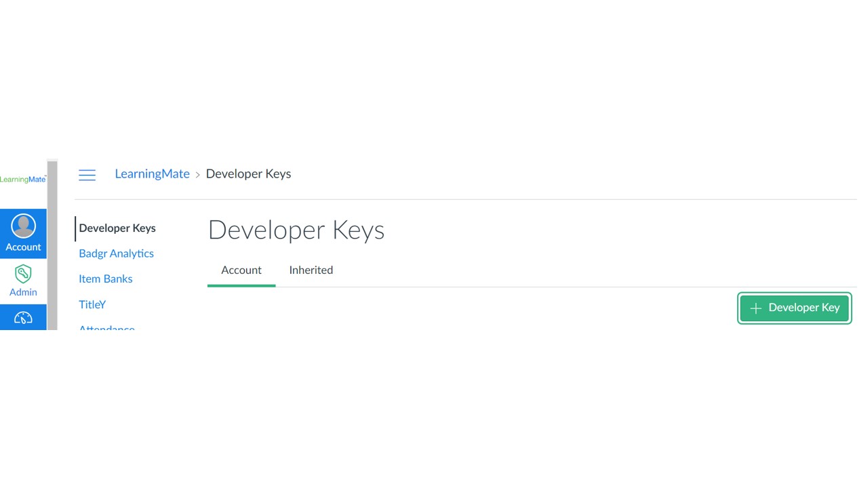The image size is (868, 488).
Task: Open TitleY in the sidebar
Action: pos(92,304)
